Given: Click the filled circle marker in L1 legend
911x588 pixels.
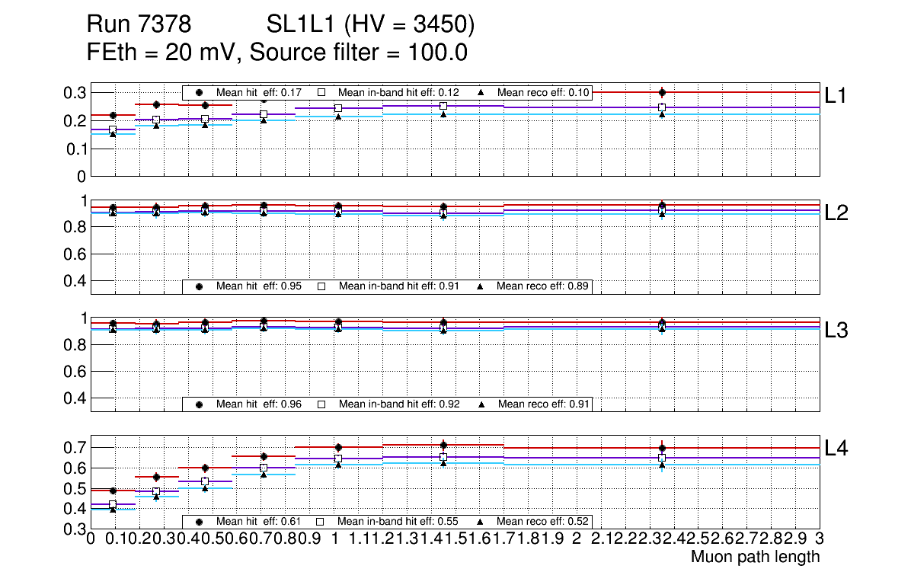Looking at the screenshot, I should pyautogui.click(x=199, y=92).
